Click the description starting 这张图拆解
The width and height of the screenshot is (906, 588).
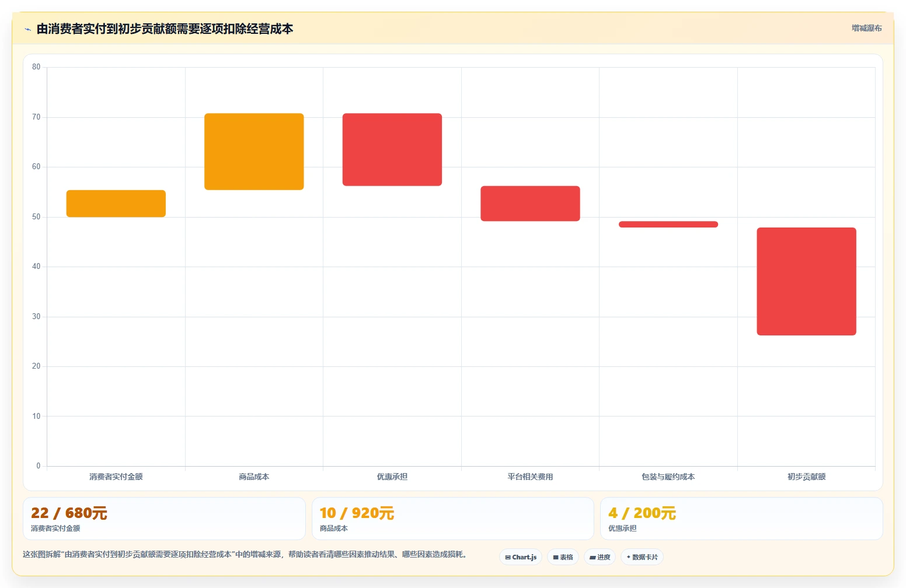point(246,554)
